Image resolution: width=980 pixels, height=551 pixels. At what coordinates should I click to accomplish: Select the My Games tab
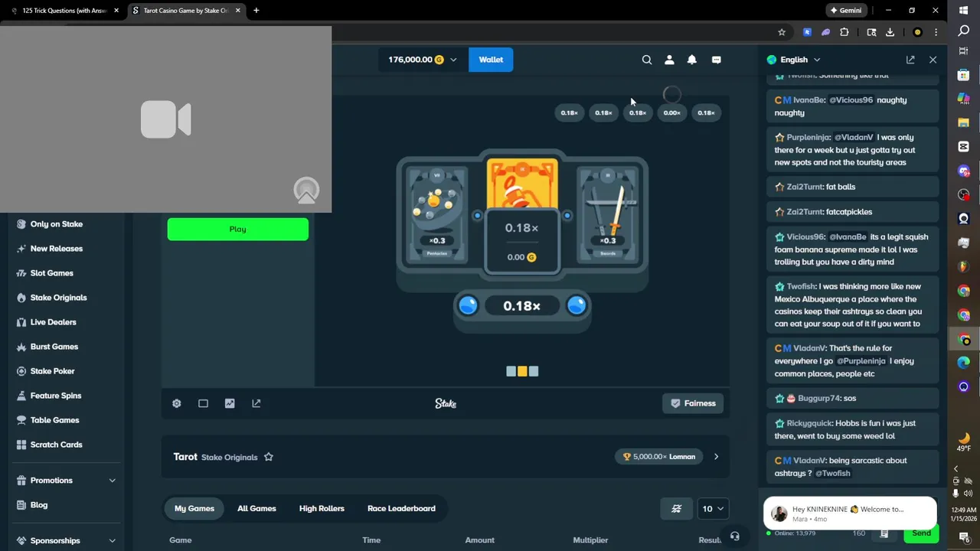[194, 508]
